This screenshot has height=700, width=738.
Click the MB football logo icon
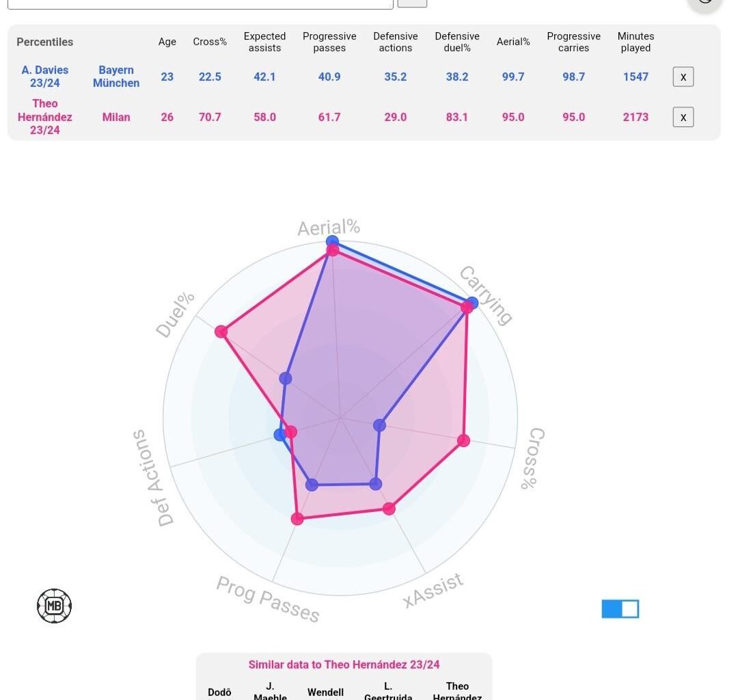54,606
